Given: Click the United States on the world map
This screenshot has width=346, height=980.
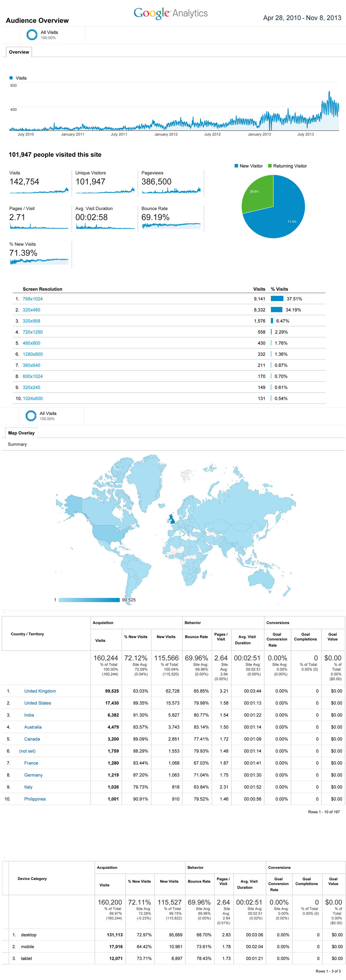Looking at the screenshot, I should point(109,533).
